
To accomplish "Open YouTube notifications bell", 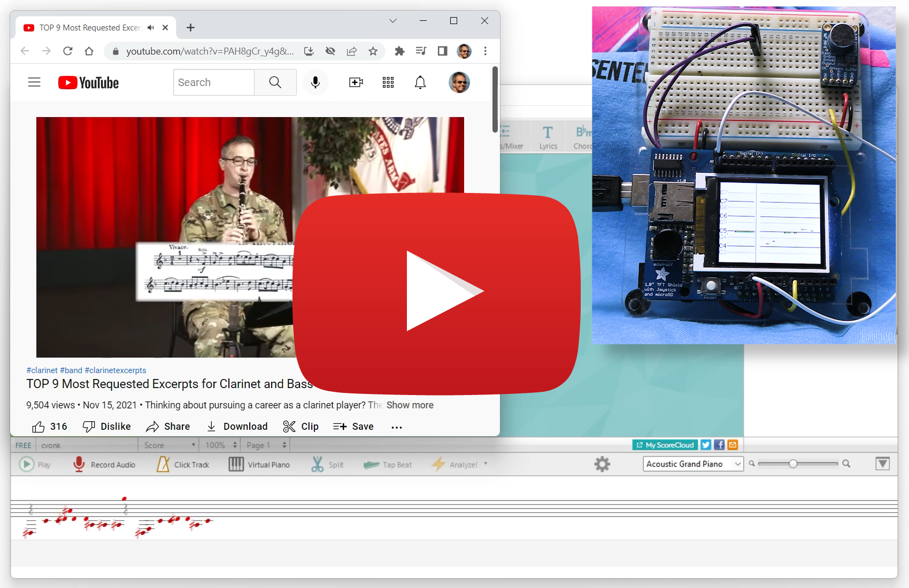I will point(420,82).
